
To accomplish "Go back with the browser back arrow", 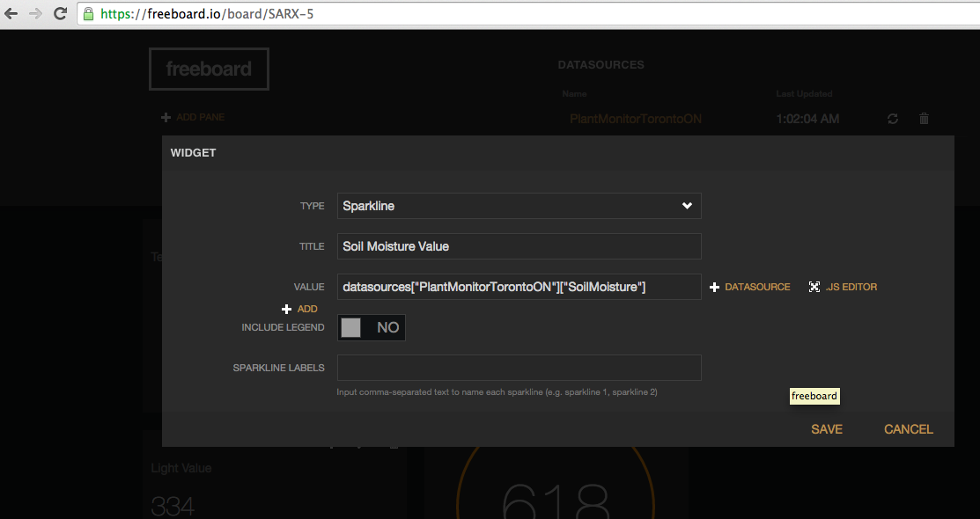I will [11, 14].
